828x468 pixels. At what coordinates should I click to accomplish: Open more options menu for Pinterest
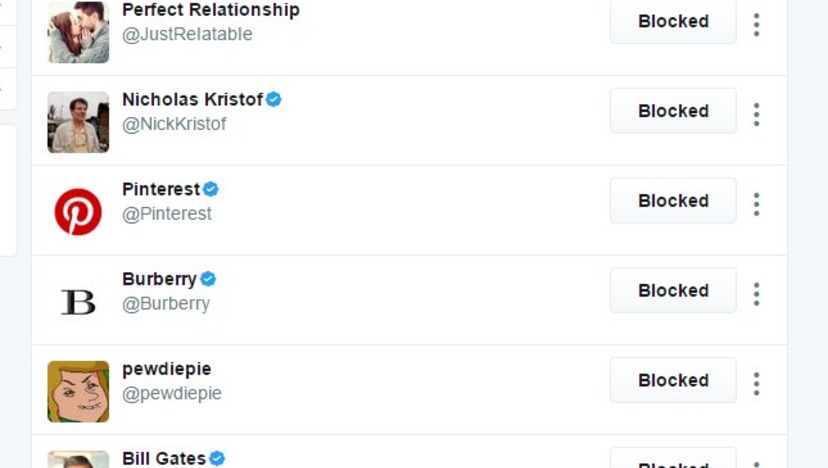756,204
